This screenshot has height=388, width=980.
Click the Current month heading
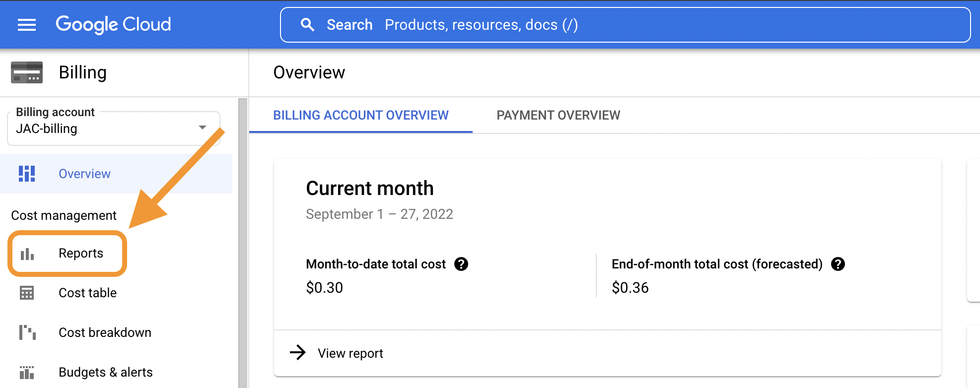pos(370,189)
